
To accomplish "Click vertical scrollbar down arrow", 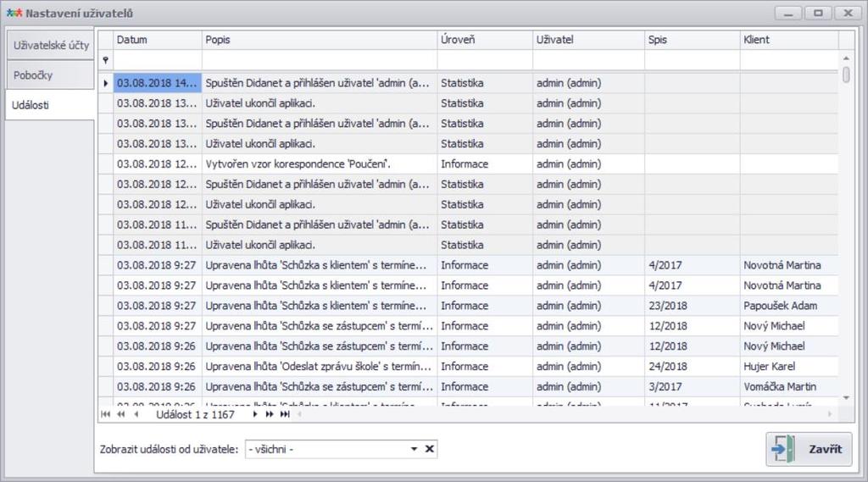I will click(x=846, y=398).
